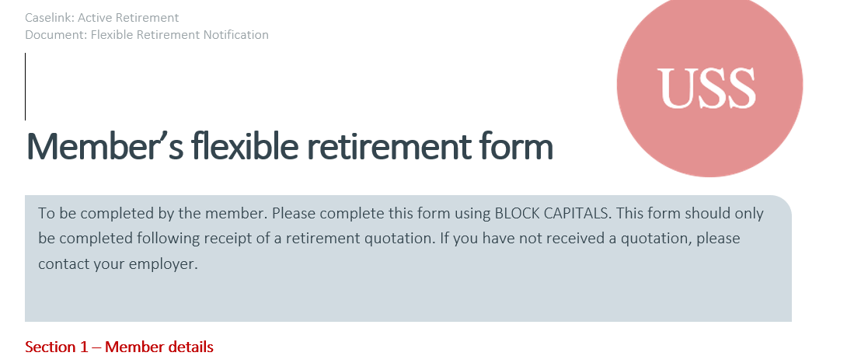The width and height of the screenshot is (868, 363).
Task: Click the words 'Member details' in the red heading
Action: 159,347
